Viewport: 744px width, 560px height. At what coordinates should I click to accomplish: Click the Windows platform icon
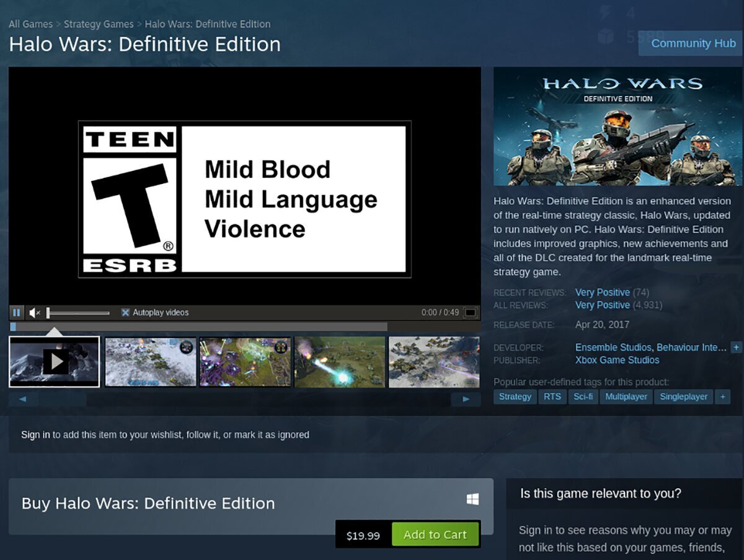click(472, 499)
